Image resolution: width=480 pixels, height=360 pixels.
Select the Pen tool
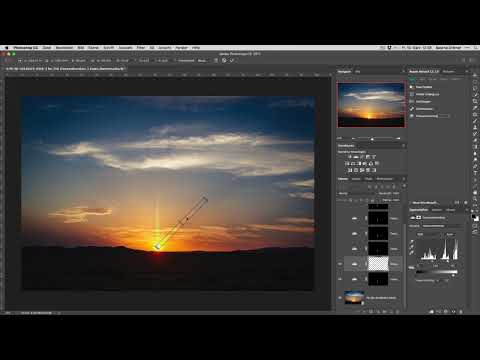(x=475, y=166)
